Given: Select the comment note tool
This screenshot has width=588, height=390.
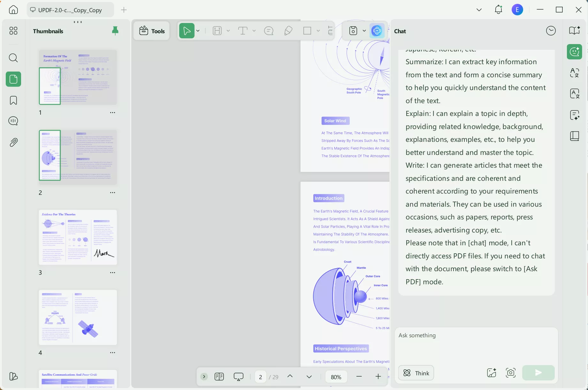Looking at the screenshot, I should pos(269,31).
